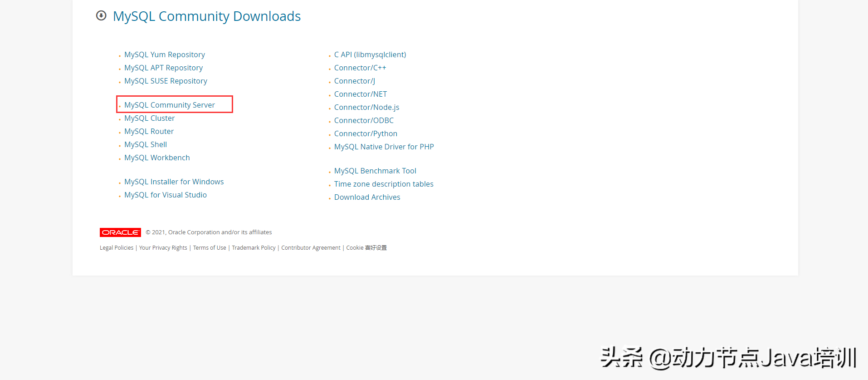This screenshot has width=868, height=380.
Task: Go to Connector/J downloads
Action: pyautogui.click(x=355, y=81)
